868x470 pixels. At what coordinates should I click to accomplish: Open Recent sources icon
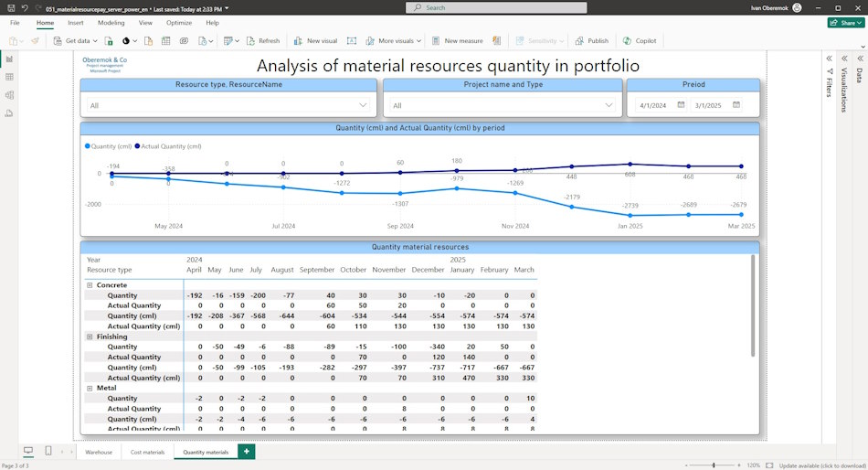tap(205, 41)
